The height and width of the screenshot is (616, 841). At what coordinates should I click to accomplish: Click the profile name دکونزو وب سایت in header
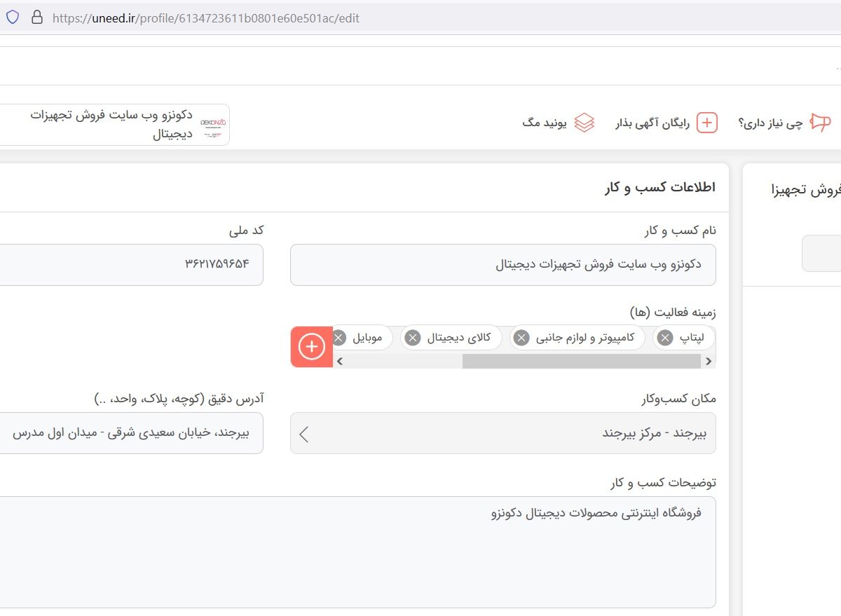click(111, 124)
